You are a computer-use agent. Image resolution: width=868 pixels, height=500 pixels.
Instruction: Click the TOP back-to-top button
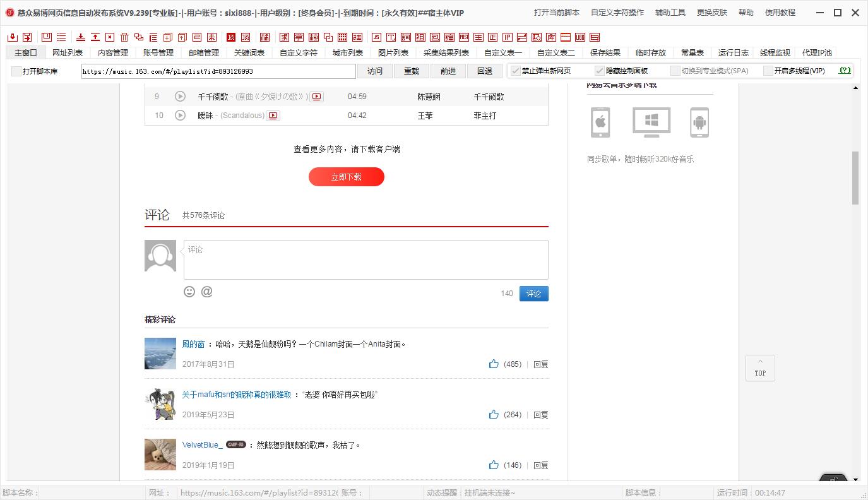click(x=760, y=368)
